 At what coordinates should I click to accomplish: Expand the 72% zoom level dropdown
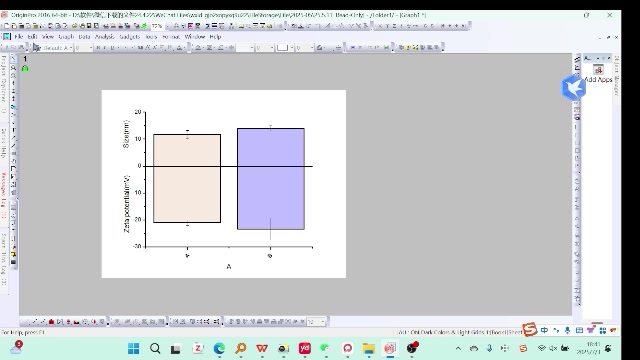(x=158, y=26)
